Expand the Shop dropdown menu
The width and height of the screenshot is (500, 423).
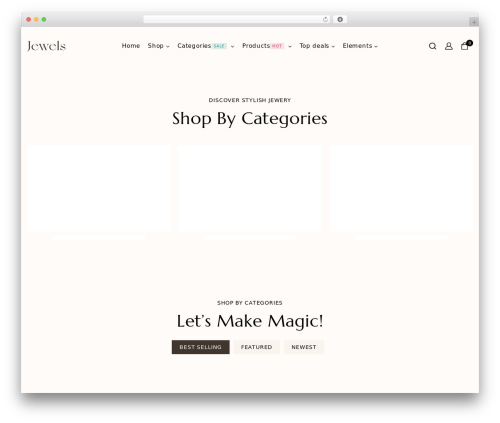pos(159,46)
